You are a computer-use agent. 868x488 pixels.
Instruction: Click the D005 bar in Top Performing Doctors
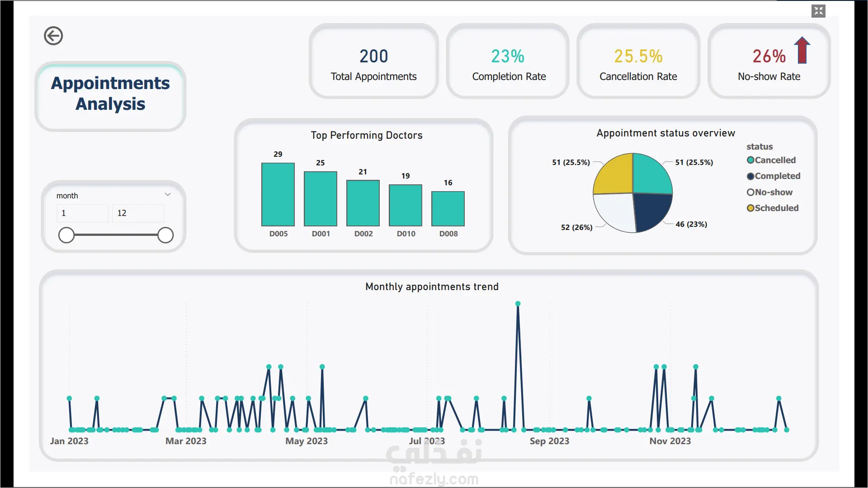click(278, 194)
